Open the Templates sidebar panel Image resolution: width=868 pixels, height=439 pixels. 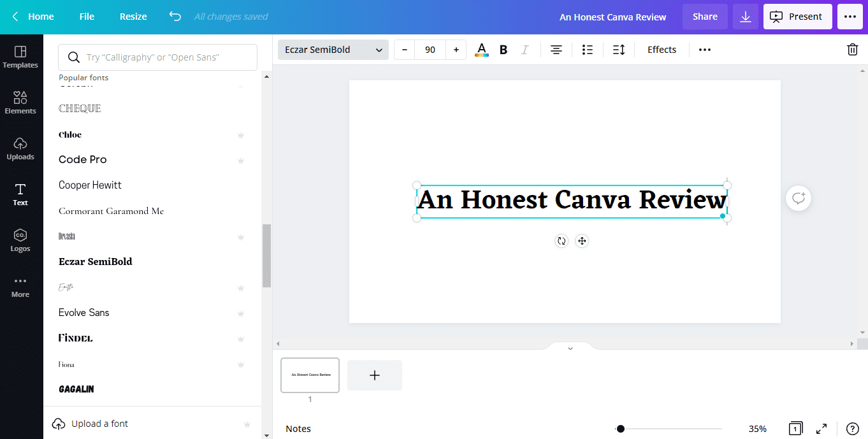pos(20,57)
